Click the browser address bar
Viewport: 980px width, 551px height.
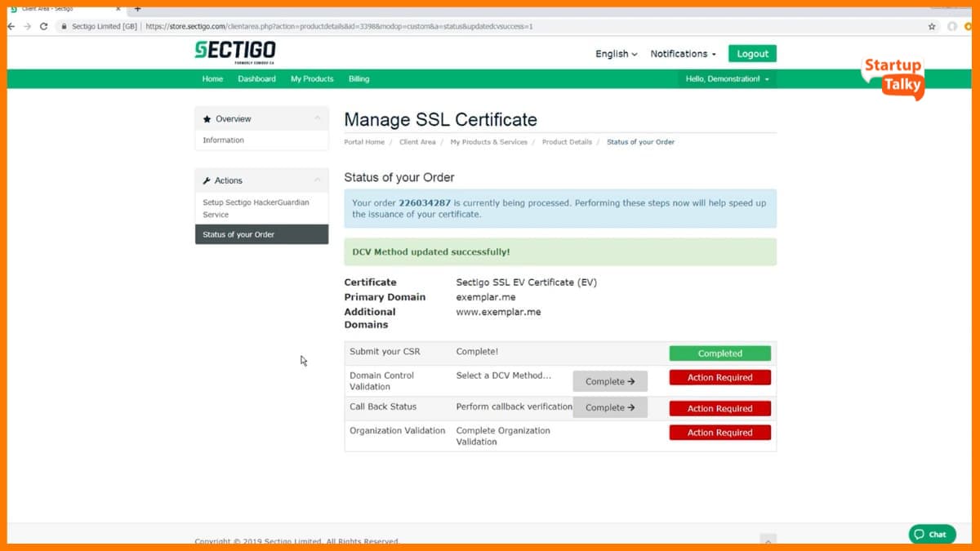pos(327,25)
